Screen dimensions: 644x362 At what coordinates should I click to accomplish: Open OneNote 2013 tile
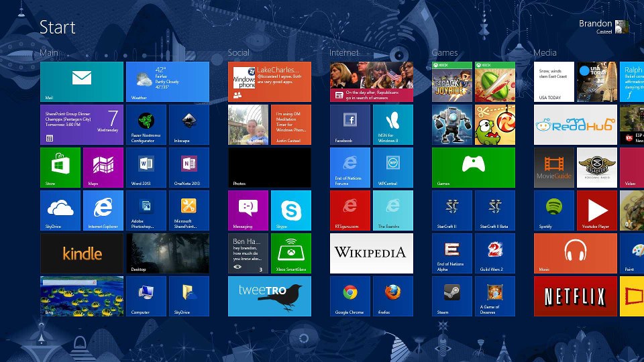(189, 167)
